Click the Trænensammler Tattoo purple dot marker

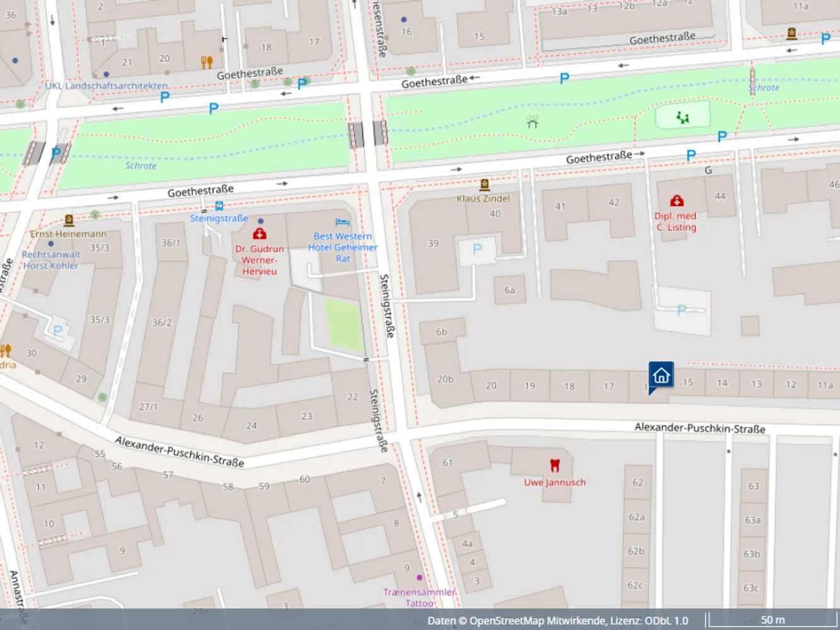coord(419,578)
